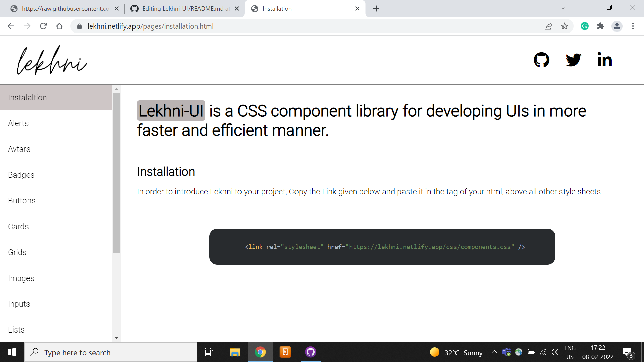Viewport: 644px width, 362px height.
Task: Bookmark this page with the star icon
Action: (565, 26)
